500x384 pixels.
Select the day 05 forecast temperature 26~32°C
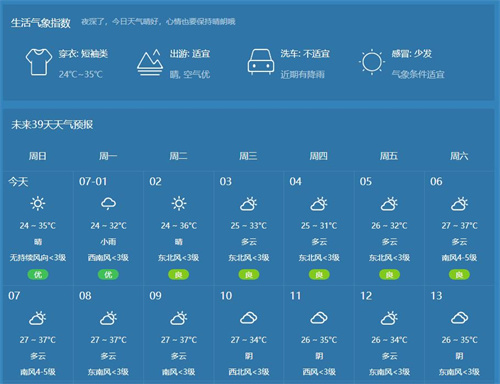389,226
